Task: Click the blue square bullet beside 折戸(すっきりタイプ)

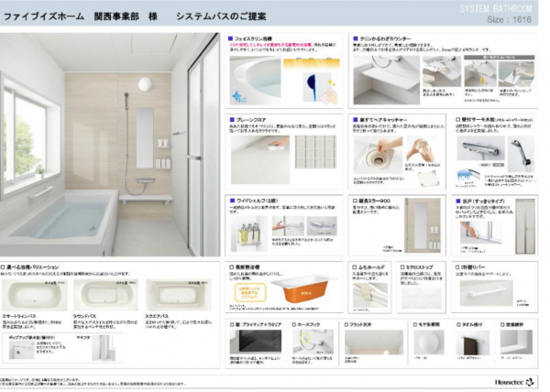Action: [457, 201]
